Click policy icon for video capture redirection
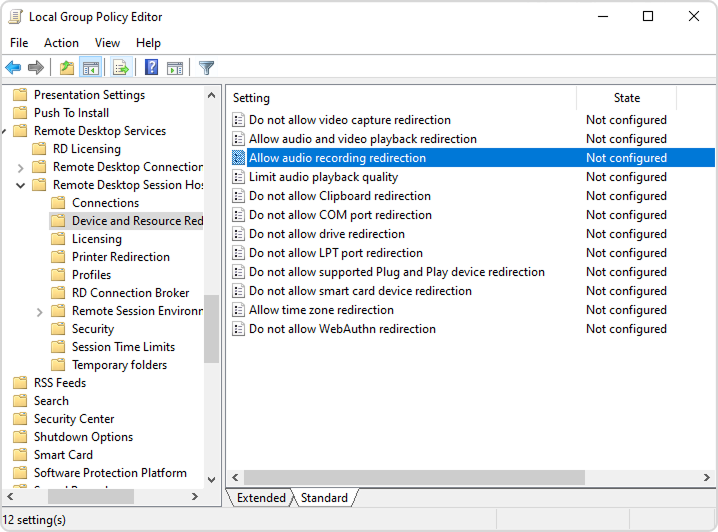Viewport: 718px width, 532px height. [239, 120]
